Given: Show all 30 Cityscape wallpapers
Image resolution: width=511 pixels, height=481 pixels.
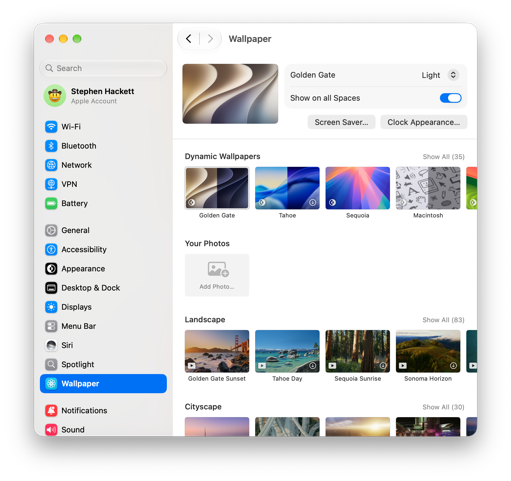Looking at the screenshot, I should coord(443,407).
